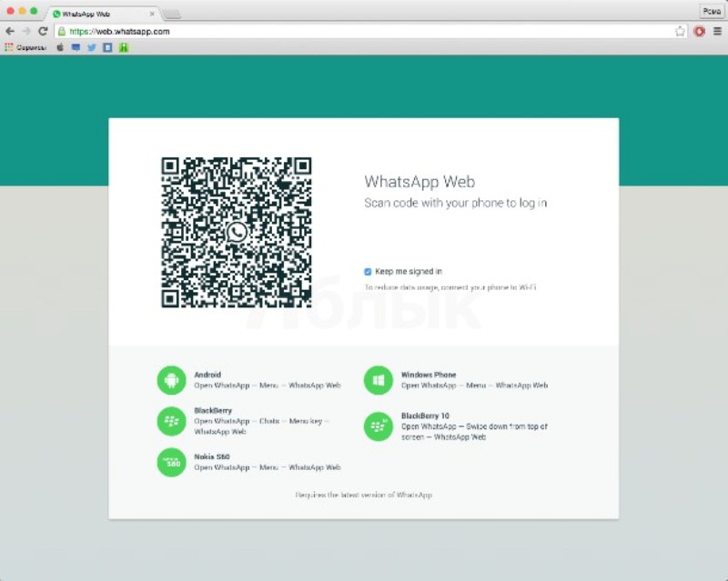Click the BlackBerry 10 logo icon
Viewport: 728px width, 581px height.
coord(378,426)
